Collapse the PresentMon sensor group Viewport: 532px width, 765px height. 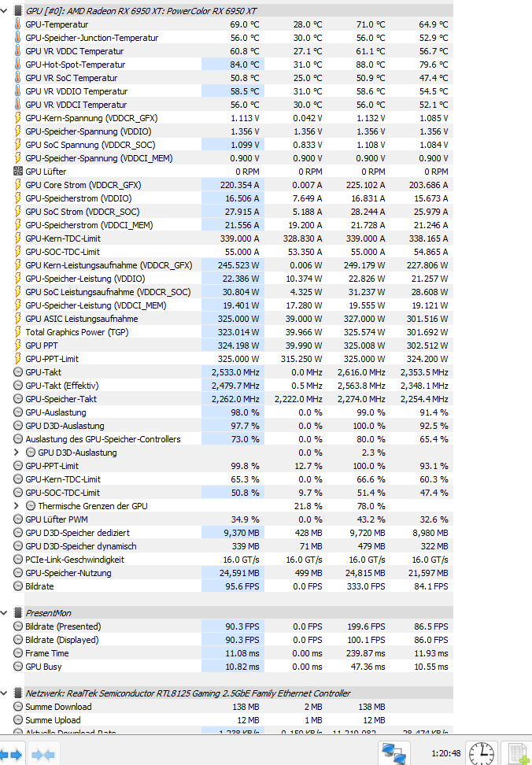tap(4, 613)
